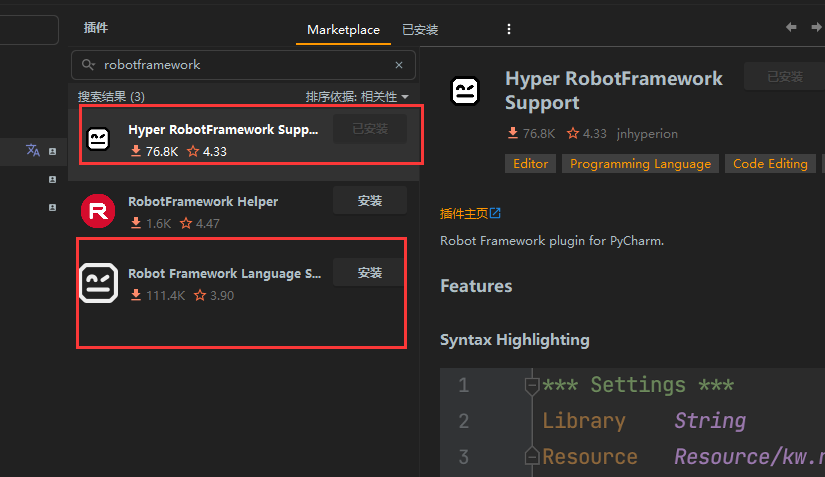Image resolution: width=825 pixels, height=477 pixels.
Task: Click the red RobotFramework Helper icon
Action: point(98,211)
